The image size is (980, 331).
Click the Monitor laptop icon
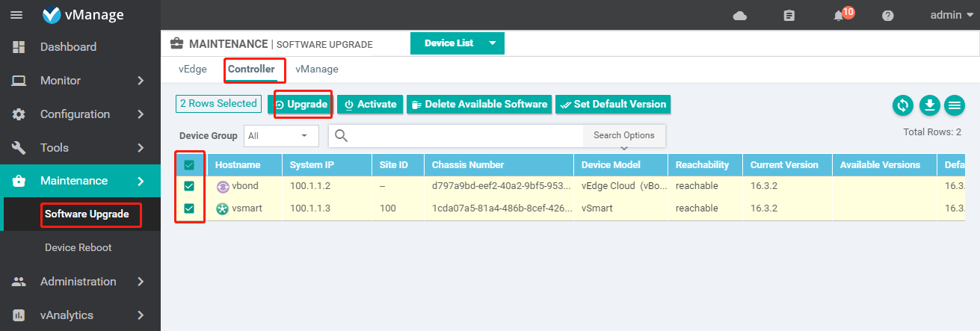(19, 81)
